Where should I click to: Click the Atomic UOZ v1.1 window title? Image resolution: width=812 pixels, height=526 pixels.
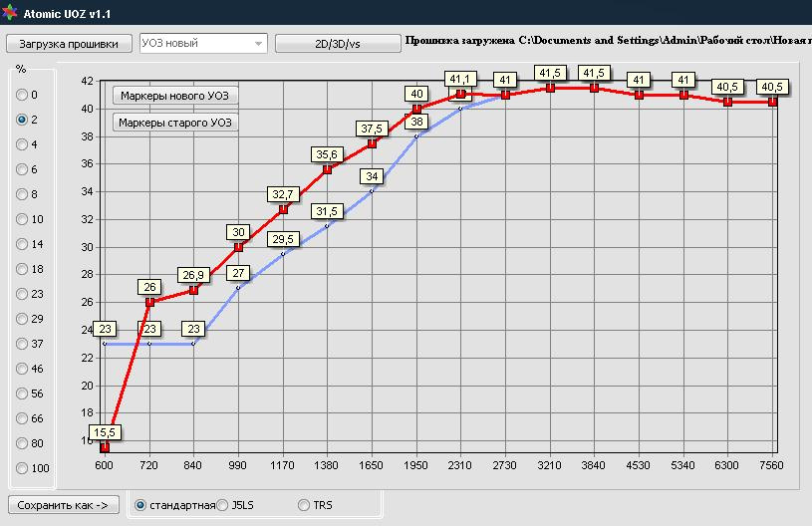(x=67, y=14)
